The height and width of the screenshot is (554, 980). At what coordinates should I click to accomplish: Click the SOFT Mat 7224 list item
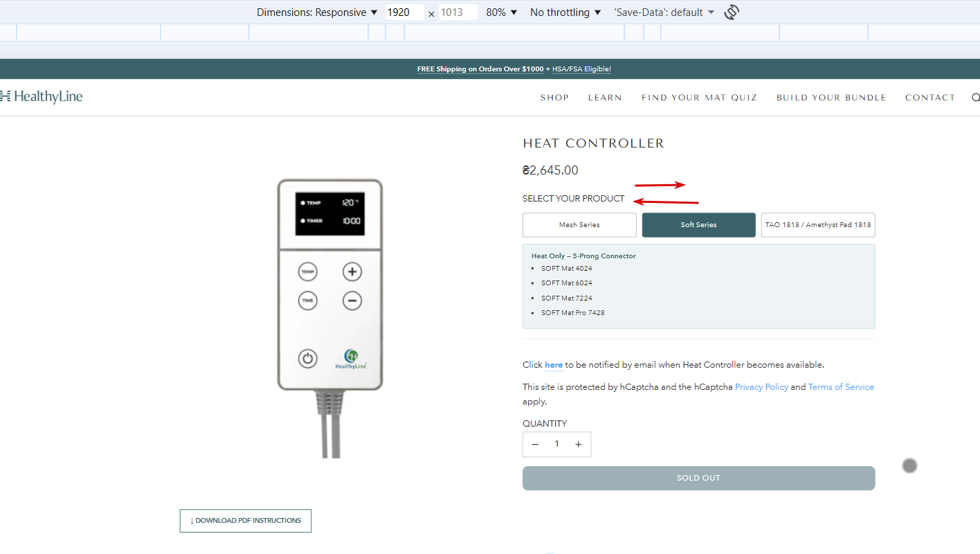(x=567, y=298)
